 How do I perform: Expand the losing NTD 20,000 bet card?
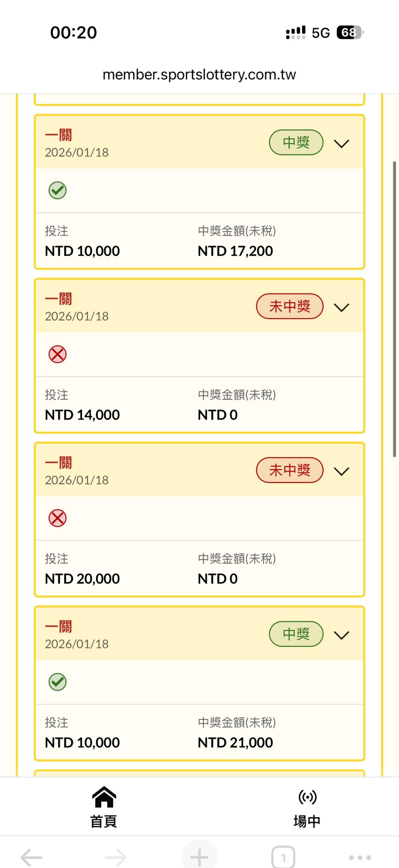tap(341, 471)
